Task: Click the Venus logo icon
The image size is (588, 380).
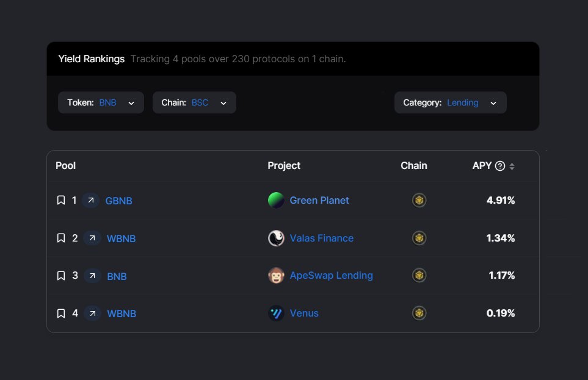Action: click(276, 313)
